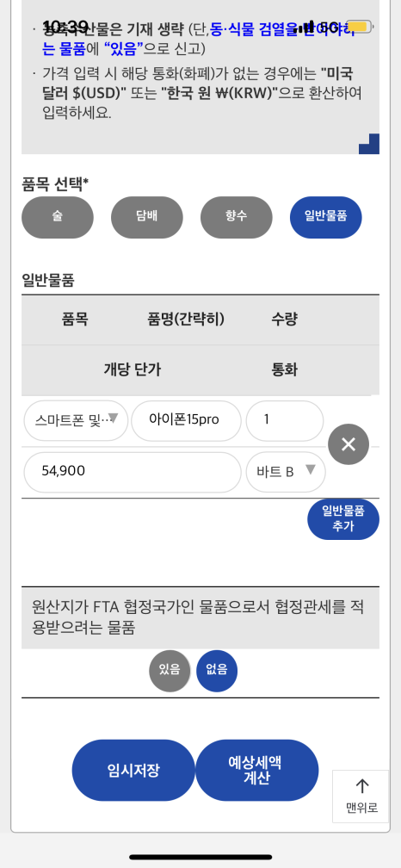This screenshot has width=401, height=868.
Task: Add another item with 일반물품 추가
Action: (343, 519)
